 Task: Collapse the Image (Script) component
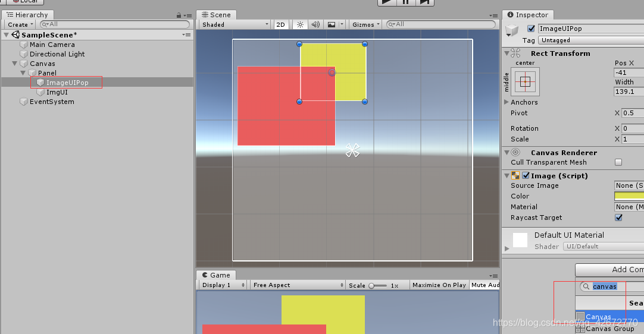507,175
